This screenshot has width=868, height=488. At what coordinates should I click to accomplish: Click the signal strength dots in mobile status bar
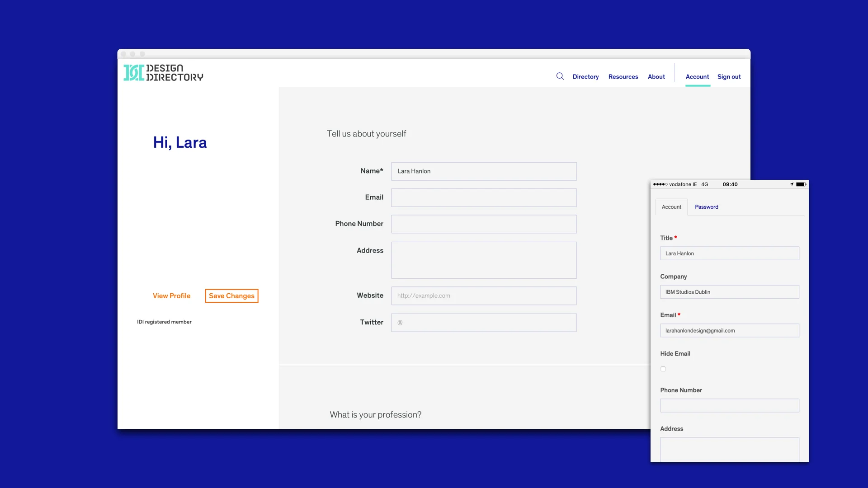coord(660,184)
